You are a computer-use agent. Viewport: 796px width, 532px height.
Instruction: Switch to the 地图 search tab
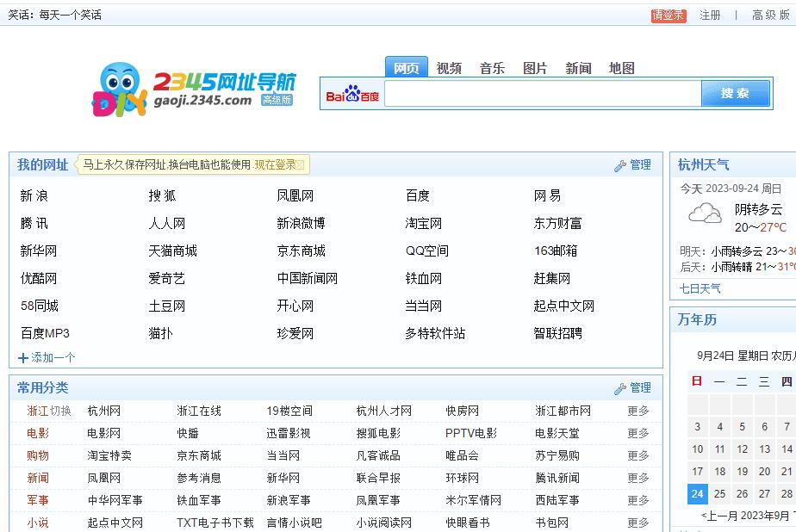click(x=622, y=68)
